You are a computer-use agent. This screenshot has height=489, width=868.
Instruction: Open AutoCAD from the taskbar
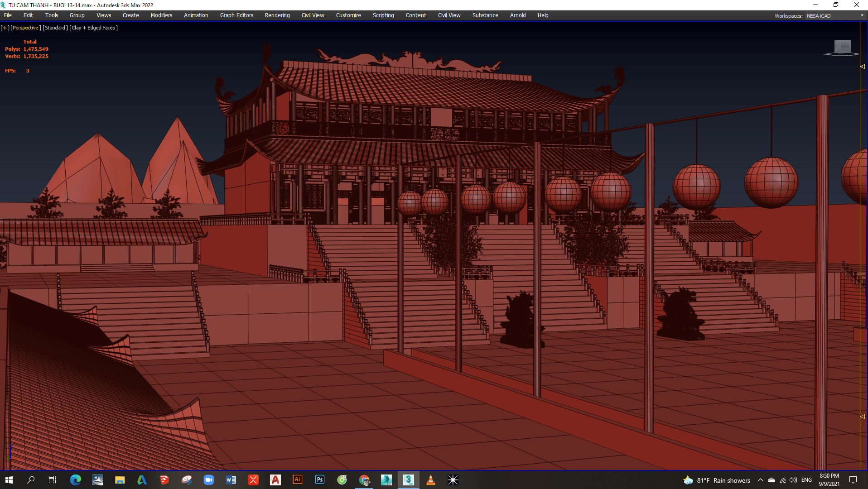275,480
